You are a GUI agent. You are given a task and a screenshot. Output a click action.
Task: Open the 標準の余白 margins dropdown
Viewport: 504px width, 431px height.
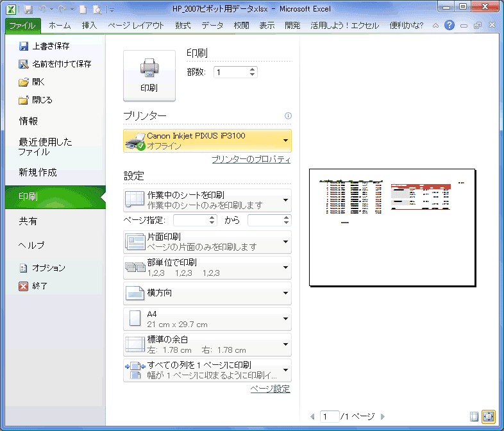(x=207, y=344)
